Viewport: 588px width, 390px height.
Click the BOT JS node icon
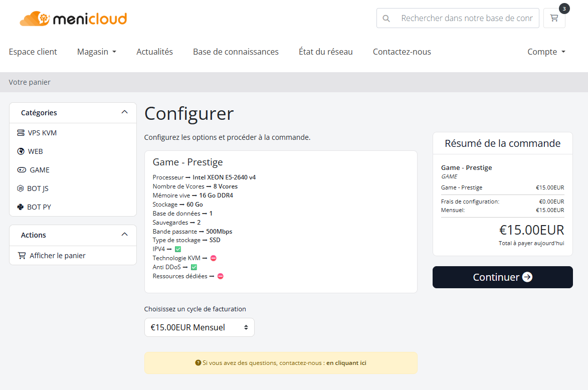tap(21, 188)
